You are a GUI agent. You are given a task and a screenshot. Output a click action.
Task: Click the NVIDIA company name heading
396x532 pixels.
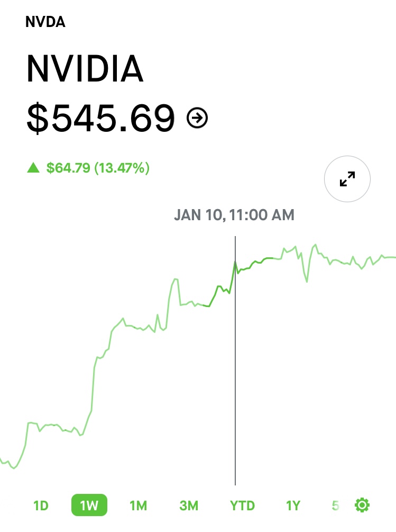point(85,68)
